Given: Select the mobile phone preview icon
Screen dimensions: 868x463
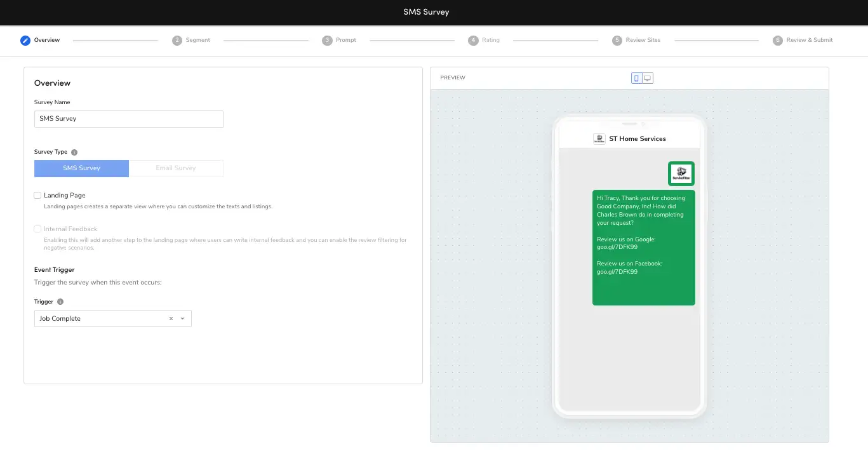Looking at the screenshot, I should pos(636,77).
